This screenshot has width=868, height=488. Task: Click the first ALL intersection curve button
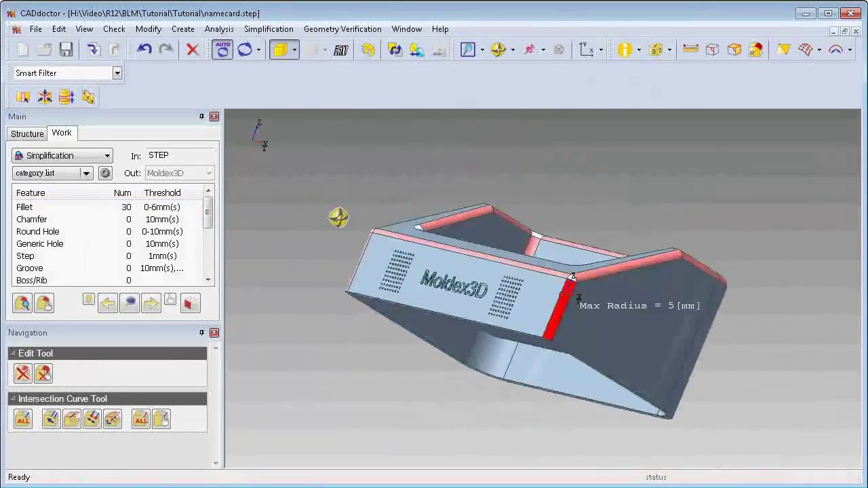point(23,419)
